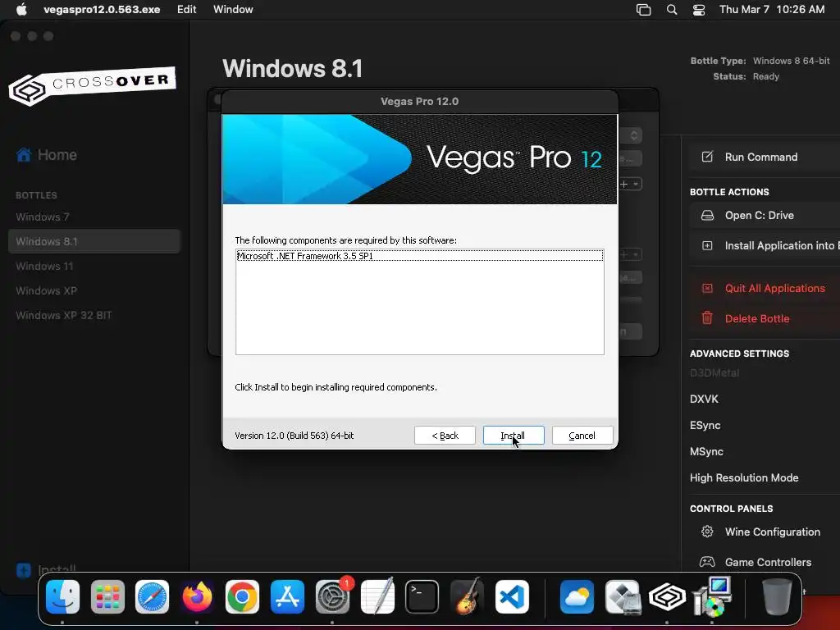Click the Install button in Vegas Pro installer
The width and height of the screenshot is (840, 630).
(x=514, y=436)
